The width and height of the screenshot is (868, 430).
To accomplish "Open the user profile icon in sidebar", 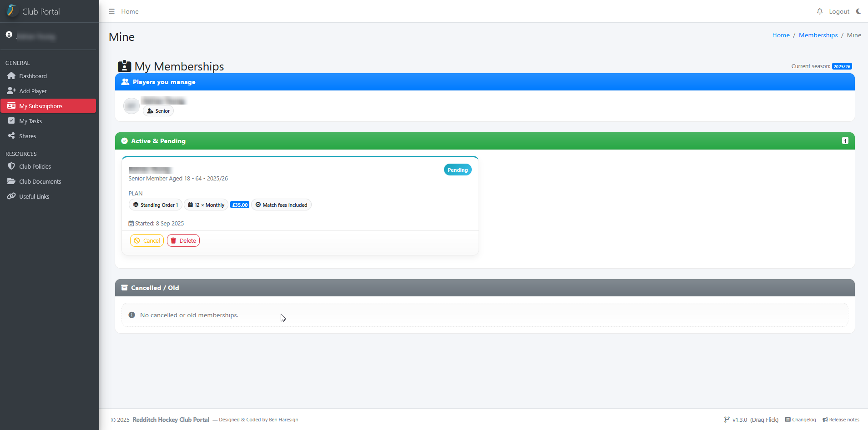I will (x=9, y=35).
